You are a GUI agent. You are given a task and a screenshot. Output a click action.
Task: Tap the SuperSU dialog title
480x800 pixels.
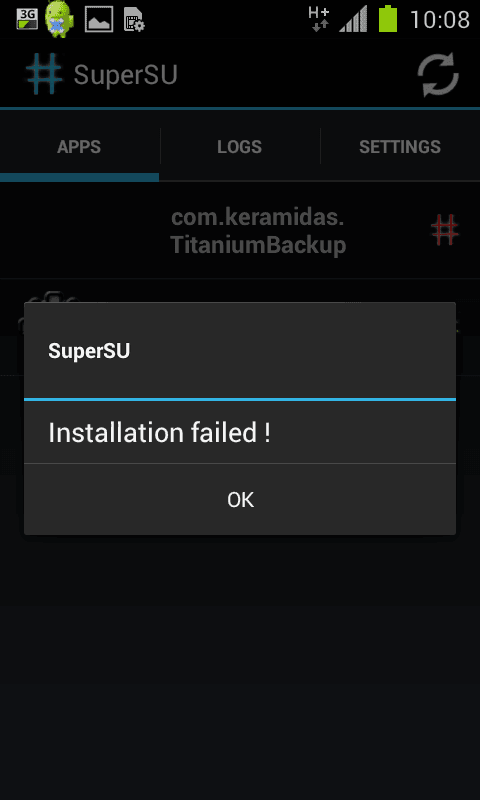(89, 351)
